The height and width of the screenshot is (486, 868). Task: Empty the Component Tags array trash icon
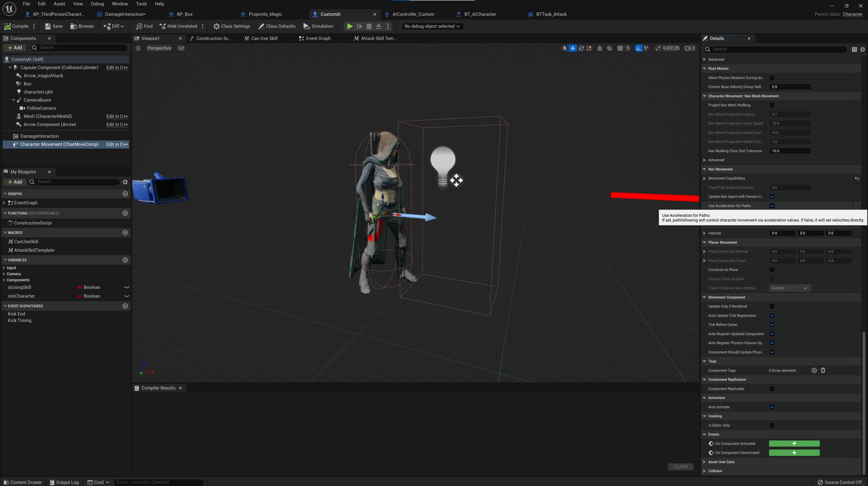[823, 371]
